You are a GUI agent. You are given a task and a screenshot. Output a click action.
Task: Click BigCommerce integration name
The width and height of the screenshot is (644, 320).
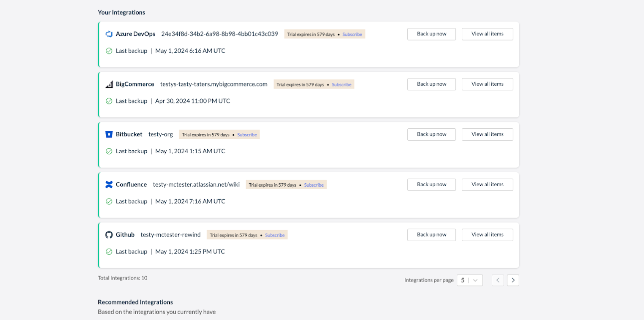[135, 84]
